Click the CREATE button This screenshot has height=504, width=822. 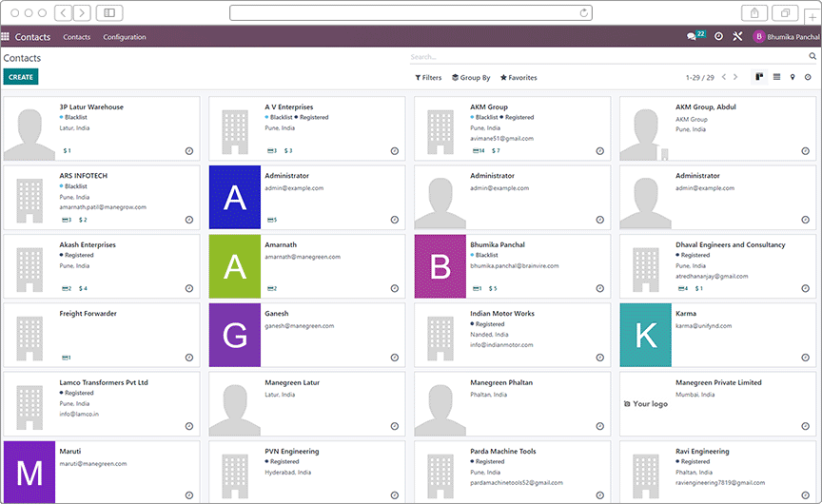(x=21, y=77)
